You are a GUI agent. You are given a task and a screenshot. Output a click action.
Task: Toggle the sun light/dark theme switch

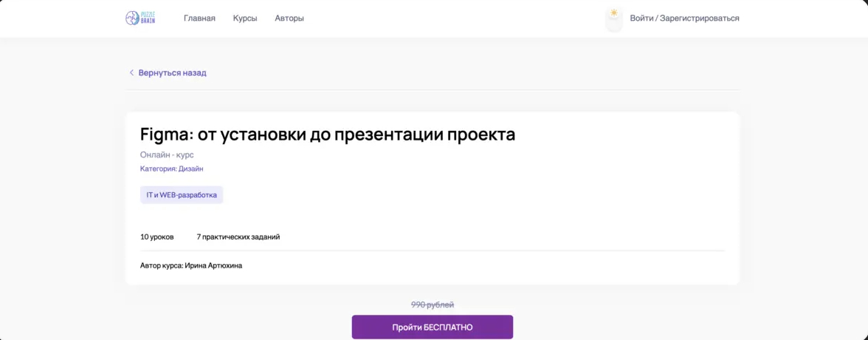(614, 19)
